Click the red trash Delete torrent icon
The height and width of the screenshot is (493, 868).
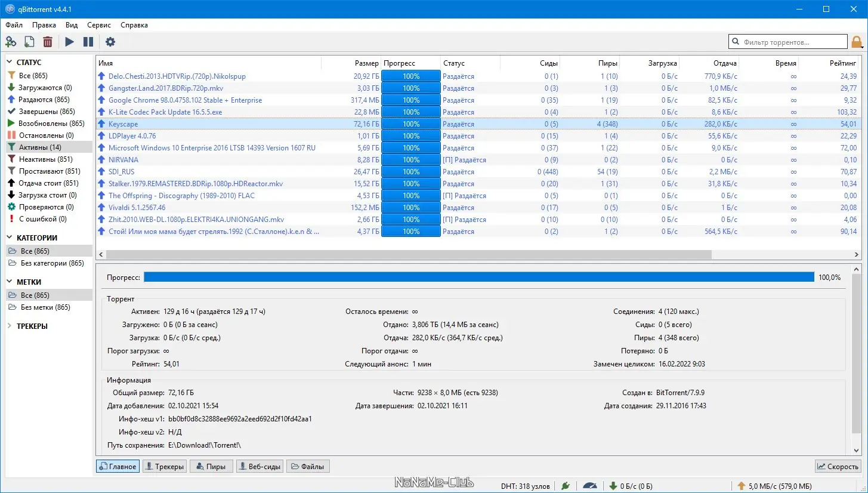[48, 42]
